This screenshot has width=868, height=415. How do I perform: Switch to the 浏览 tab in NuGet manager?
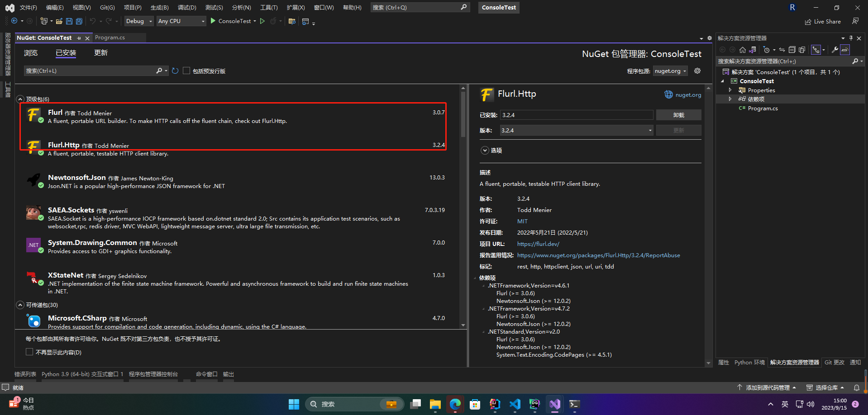pos(30,53)
